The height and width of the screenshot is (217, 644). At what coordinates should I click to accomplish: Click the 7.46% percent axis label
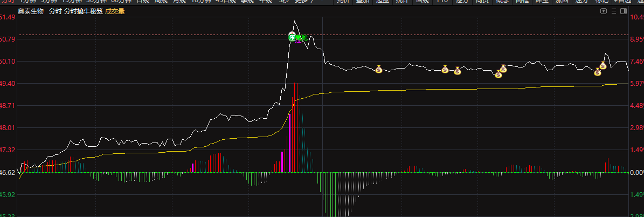[637, 62]
